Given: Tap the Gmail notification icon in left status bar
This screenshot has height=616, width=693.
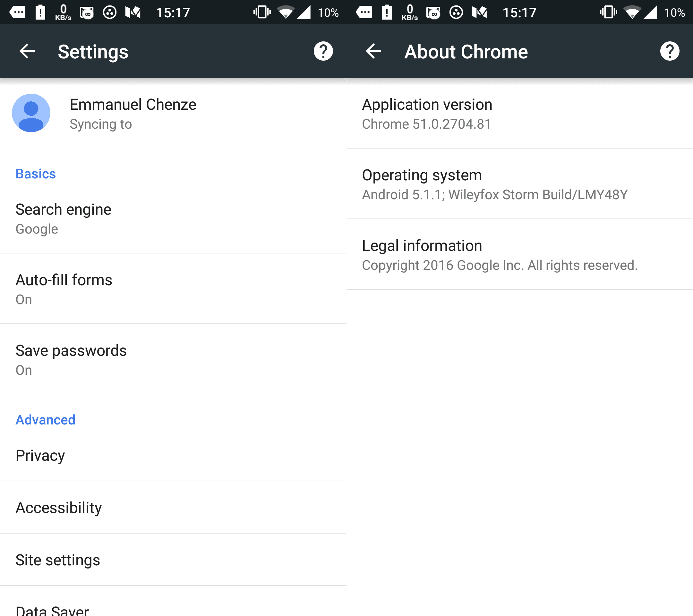Looking at the screenshot, I should click(x=133, y=13).
